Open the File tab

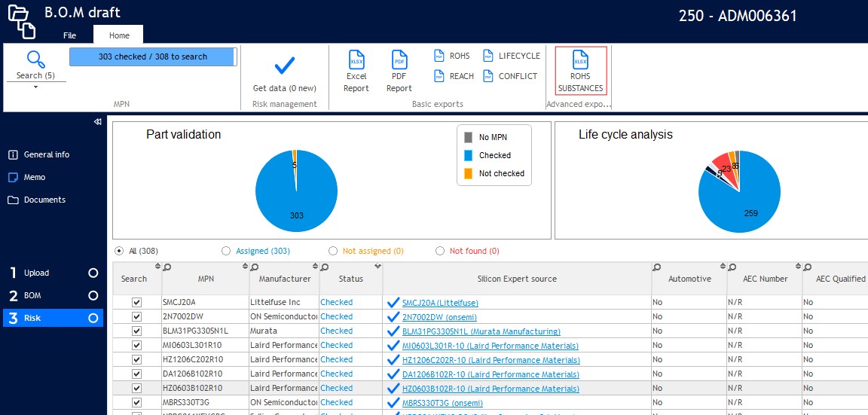click(x=69, y=35)
